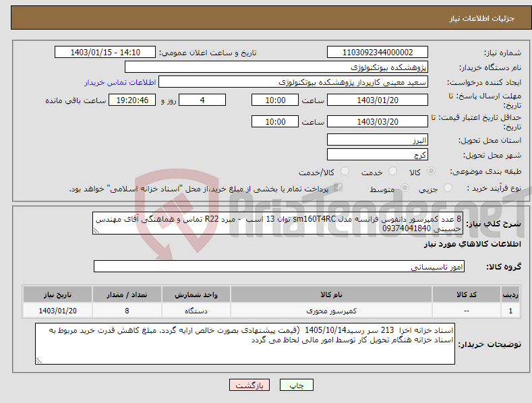Click the شماره نیاز field 1103092344000002
This screenshot has width=532, height=403.
pyautogui.click(x=378, y=53)
